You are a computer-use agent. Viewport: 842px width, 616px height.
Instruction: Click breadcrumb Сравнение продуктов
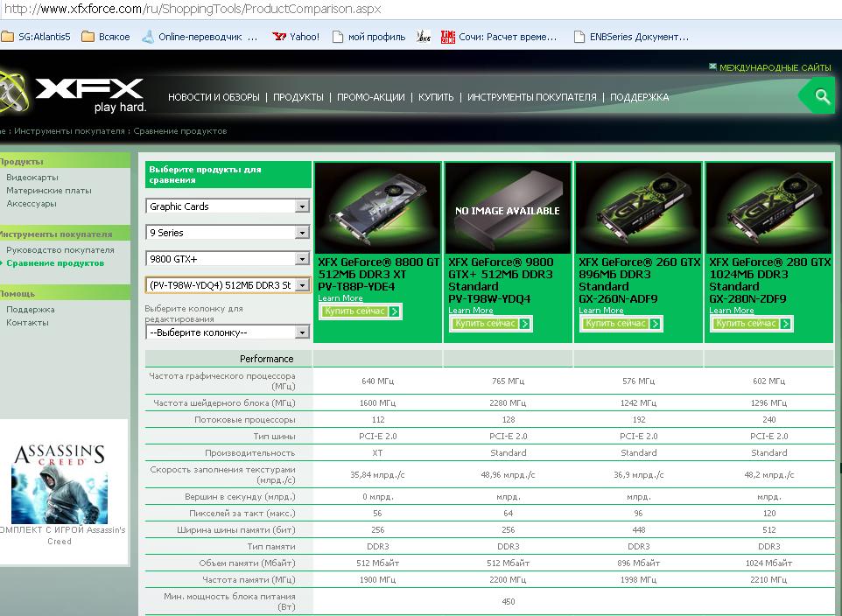click(180, 131)
